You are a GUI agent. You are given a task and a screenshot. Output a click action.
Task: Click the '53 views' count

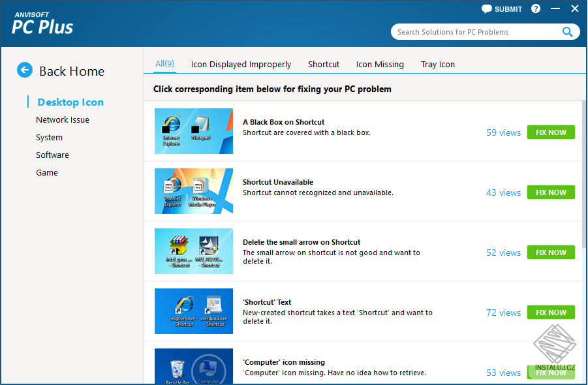click(503, 373)
